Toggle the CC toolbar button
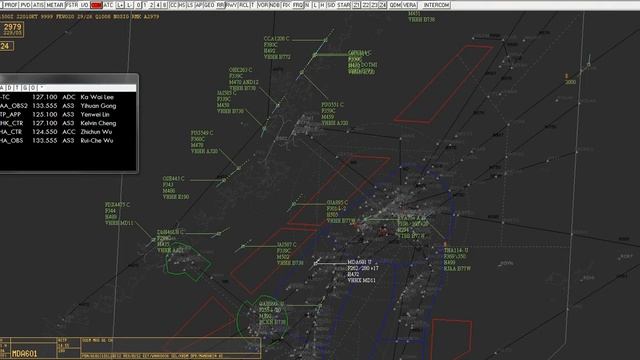Image resolution: width=640 pixels, height=360 pixels. (173, 5)
